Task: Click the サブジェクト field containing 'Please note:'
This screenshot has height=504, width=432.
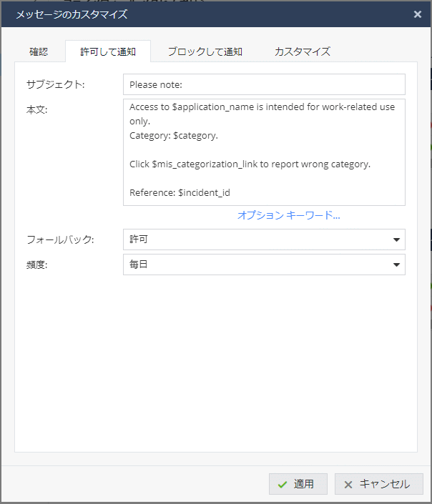Action: pos(263,84)
